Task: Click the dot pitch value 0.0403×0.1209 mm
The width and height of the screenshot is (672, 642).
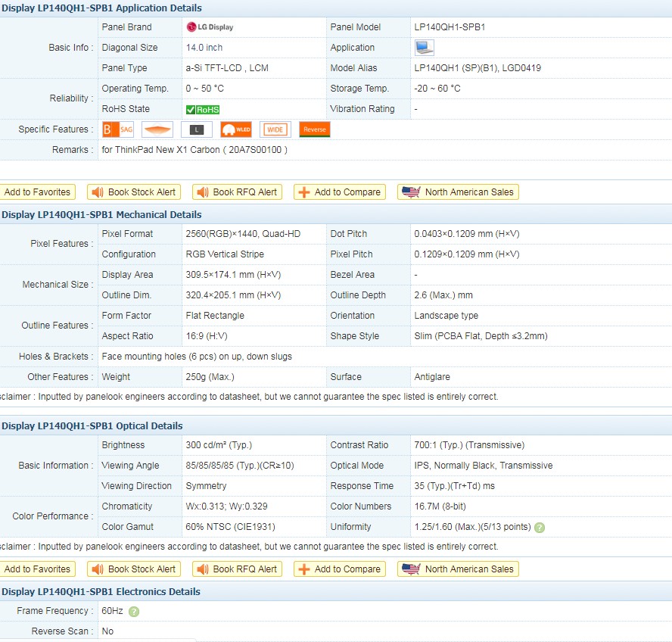Action: (x=467, y=234)
